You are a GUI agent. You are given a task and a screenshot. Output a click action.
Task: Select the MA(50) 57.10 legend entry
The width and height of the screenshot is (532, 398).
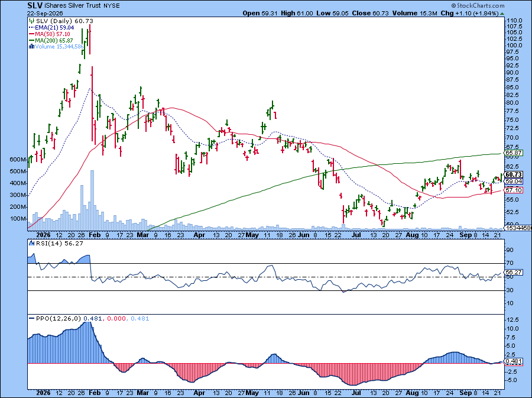click(x=52, y=34)
